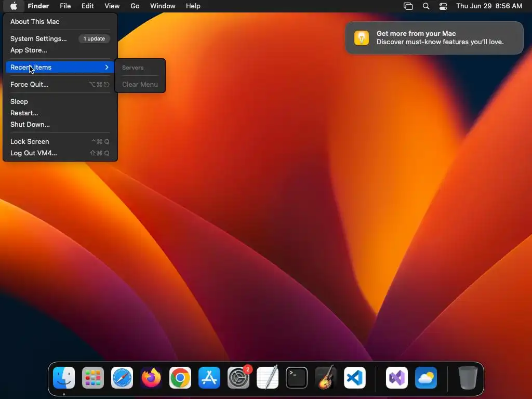The image size is (532, 399).
Task: Open the Finder menu in menu bar
Action: pos(38,6)
